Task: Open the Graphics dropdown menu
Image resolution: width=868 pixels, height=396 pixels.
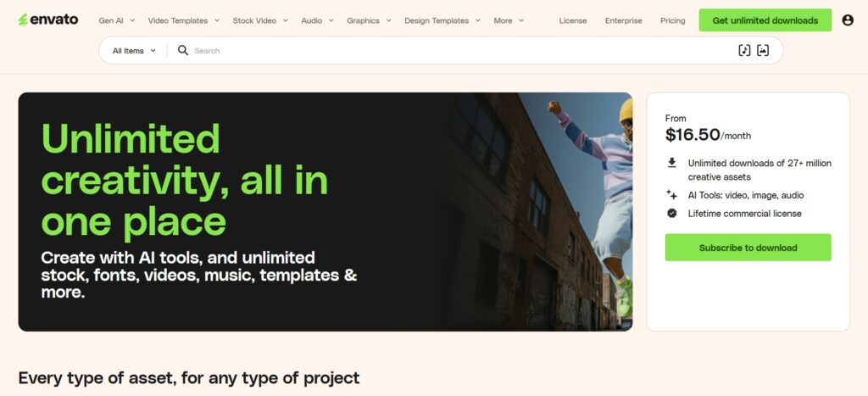Action: (x=370, y=20)
